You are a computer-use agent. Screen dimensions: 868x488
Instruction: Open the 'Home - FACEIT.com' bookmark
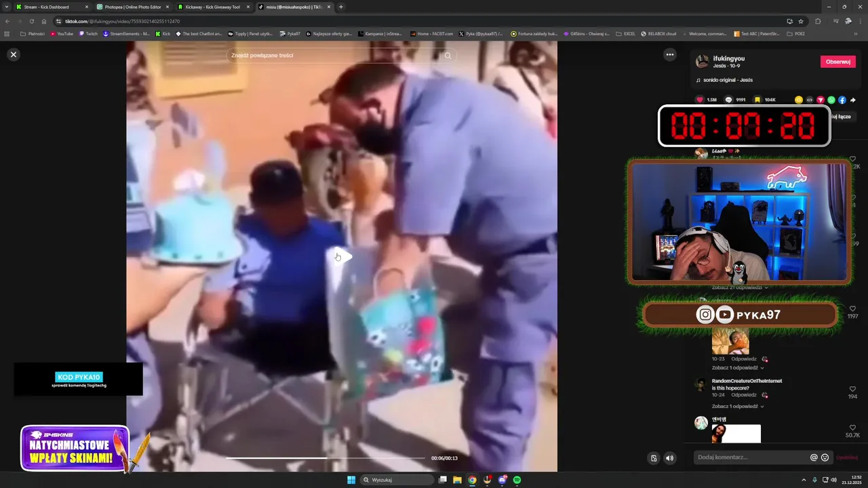coord(431,33)
